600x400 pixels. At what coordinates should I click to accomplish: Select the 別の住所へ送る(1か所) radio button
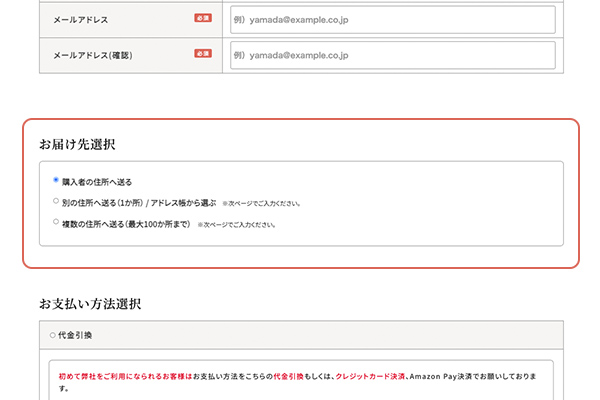click(56, 201)
